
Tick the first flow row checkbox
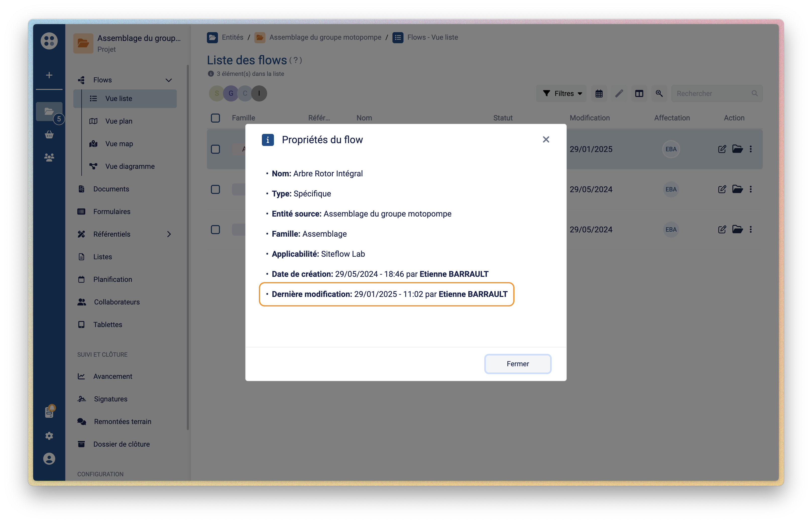coord(215,149)
